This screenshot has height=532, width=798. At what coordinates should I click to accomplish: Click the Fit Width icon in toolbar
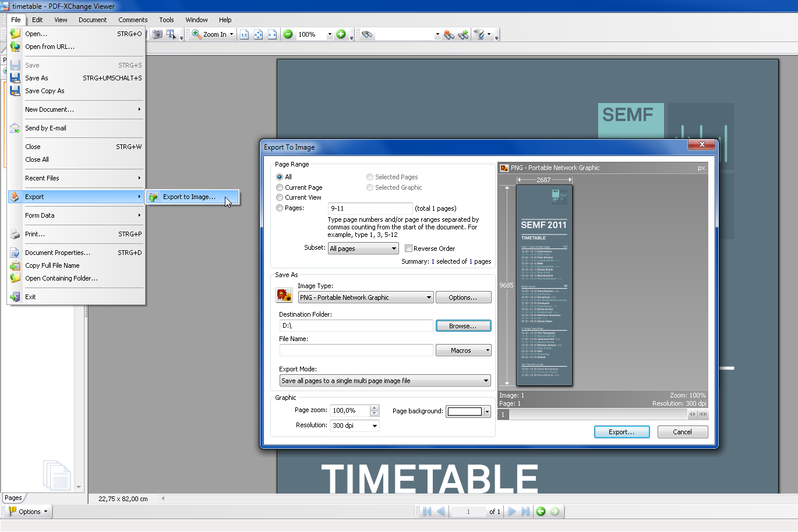point(272,34)
